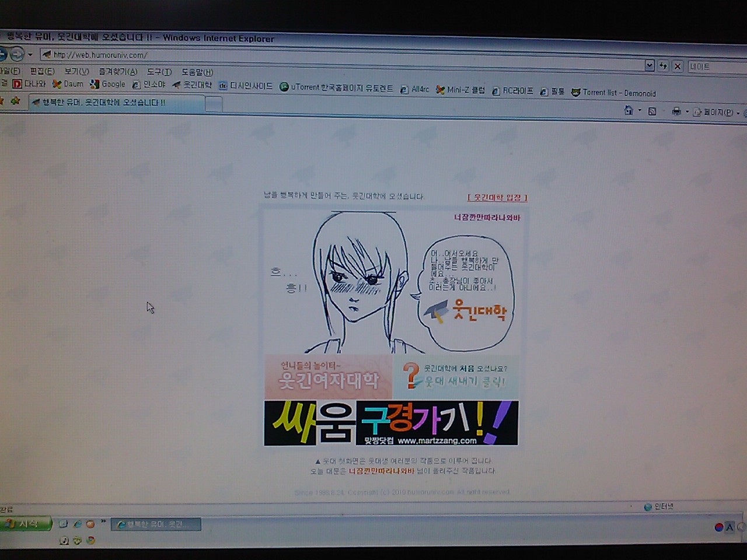
Task: Open the RC라이프 favorites link
Action: tap(512, 90)
